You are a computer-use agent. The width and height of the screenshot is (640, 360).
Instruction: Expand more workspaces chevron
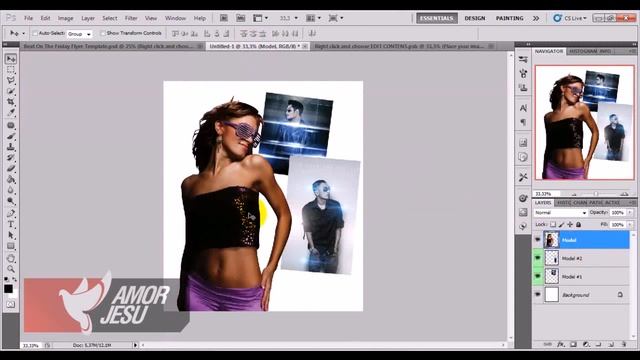pyautogui.click(x=536, y=18)
